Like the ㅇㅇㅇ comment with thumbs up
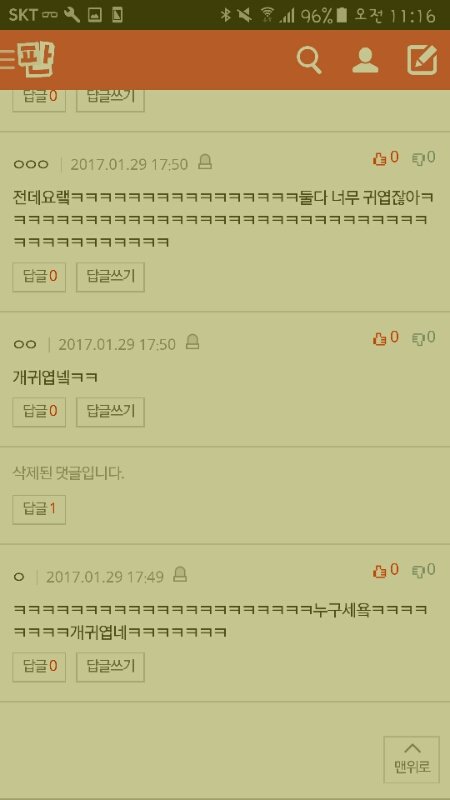The image size is (450, 800). (385, 158)
